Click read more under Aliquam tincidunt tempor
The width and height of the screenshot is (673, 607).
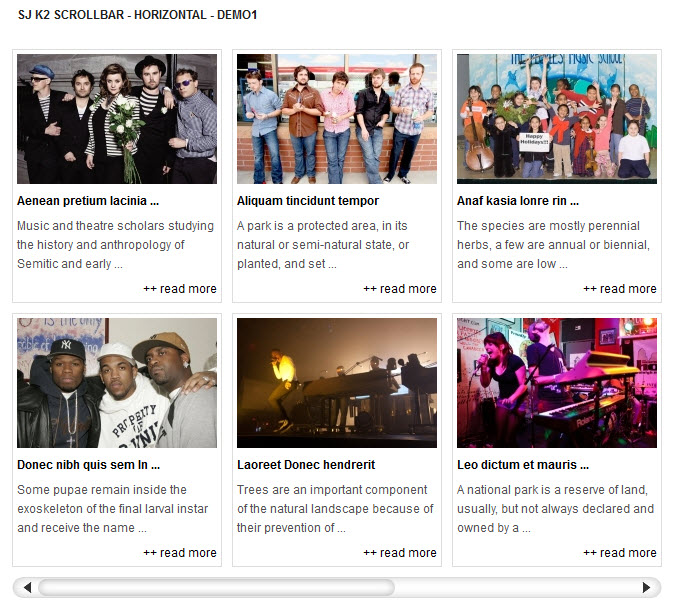pyautogui.click(x=400, y=289)
